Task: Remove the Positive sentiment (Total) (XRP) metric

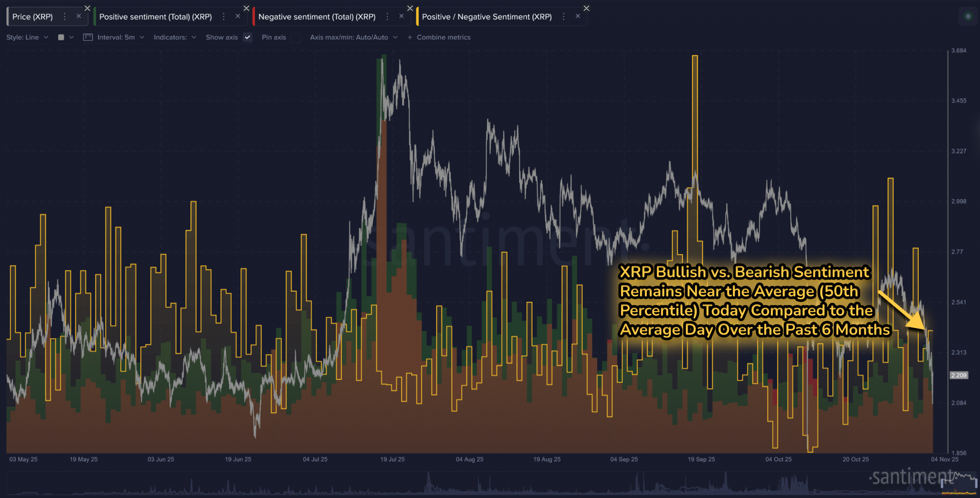Action: 238,16
